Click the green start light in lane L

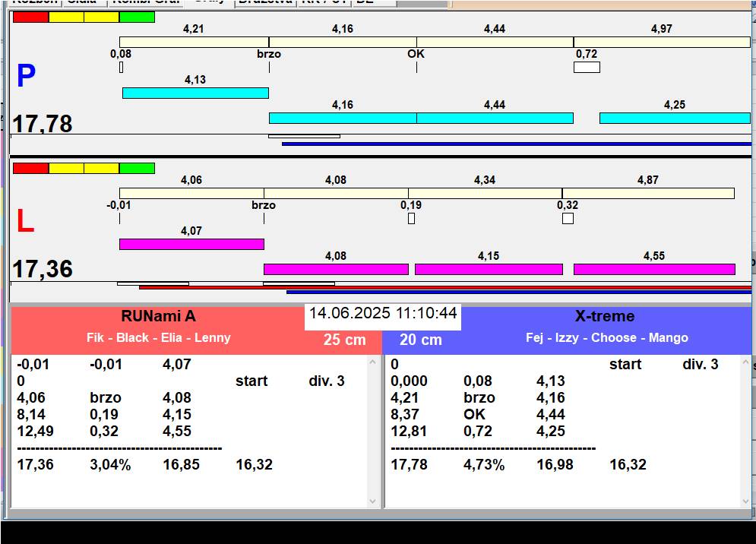click(x=137, y=169)
